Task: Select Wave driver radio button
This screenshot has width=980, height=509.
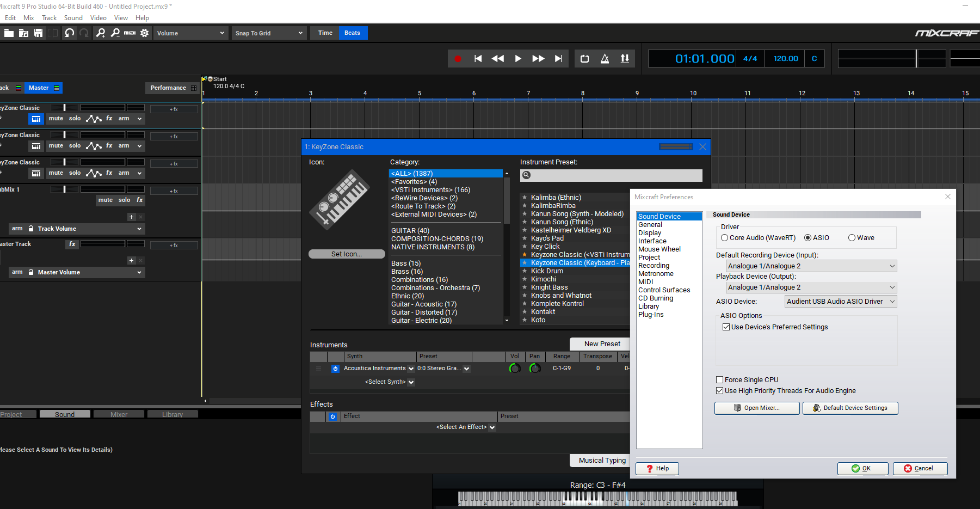Action: (852, 238)
